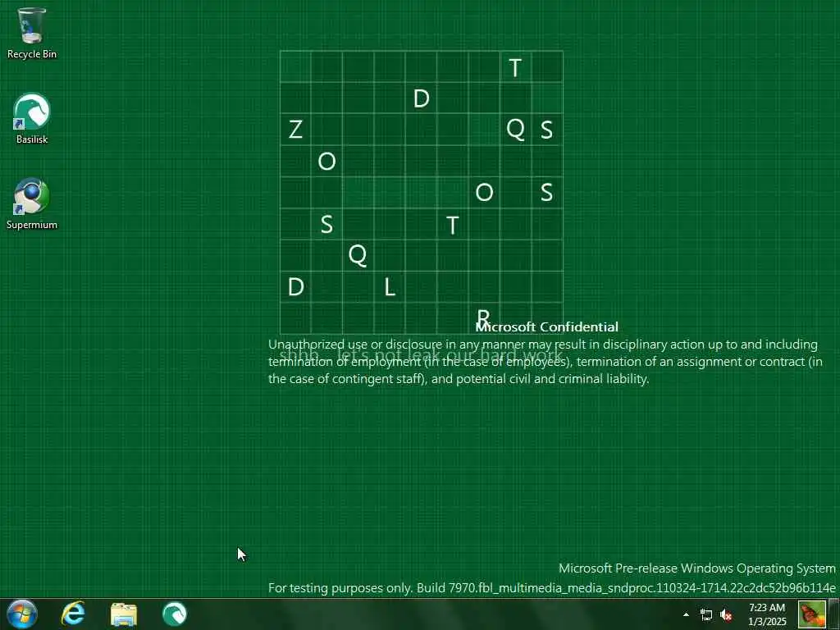Open Basilisk browser pinned on taskbar
This screenshot has height=630, width=840.
coord(174,614)
